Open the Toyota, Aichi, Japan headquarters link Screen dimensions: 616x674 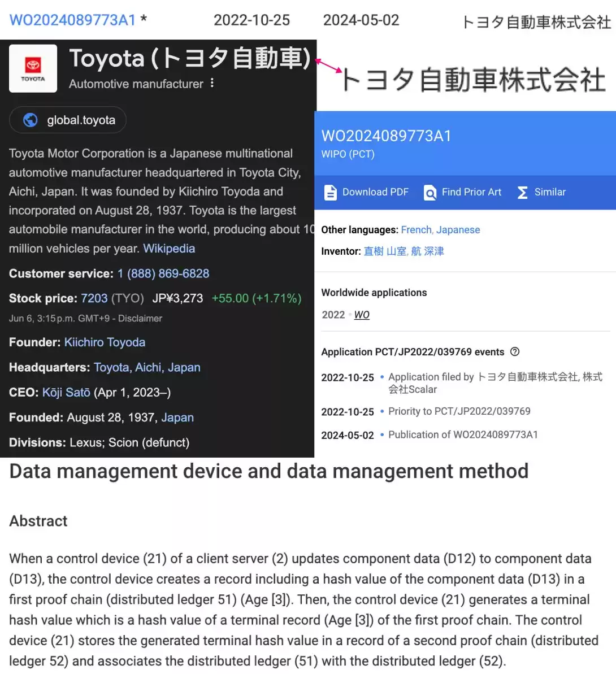pyautogui.click(x=147, y=368)
